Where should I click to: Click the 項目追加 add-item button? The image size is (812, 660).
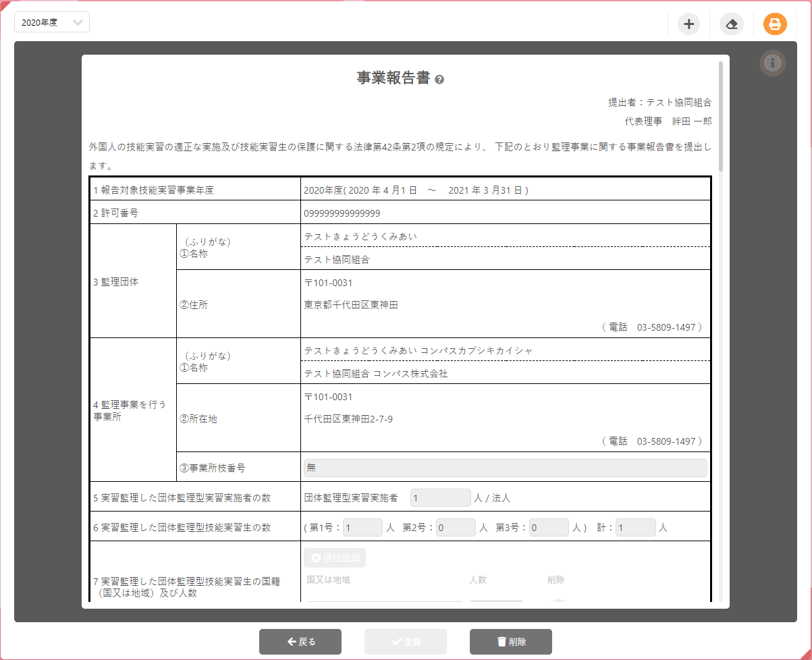point(335,557)
